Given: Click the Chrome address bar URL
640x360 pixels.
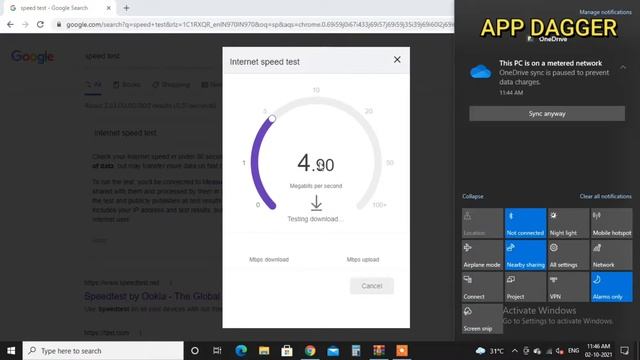Looking at the screenshot, I should [x=259, y=24].
